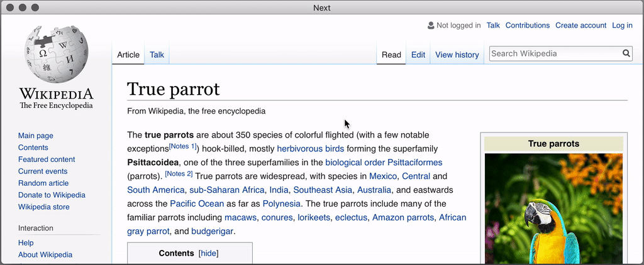Open the South America link
644x265 pixels.
tap(156, 190)
